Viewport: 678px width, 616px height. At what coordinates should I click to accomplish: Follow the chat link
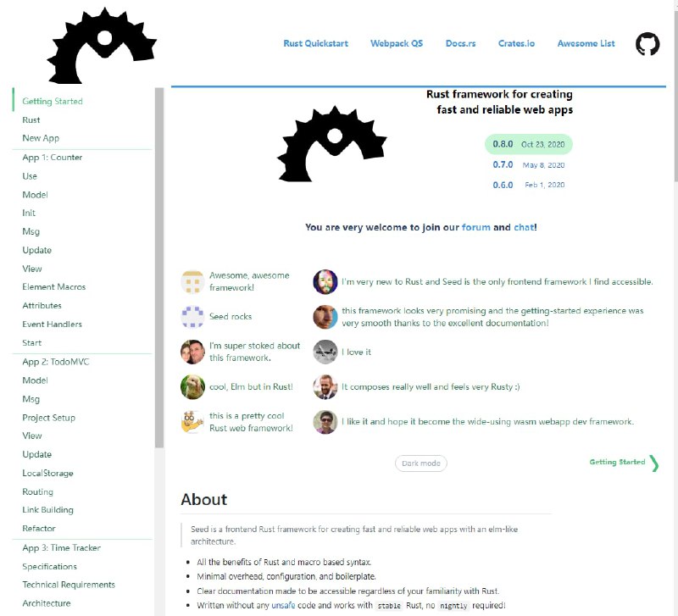coord(523,228)
